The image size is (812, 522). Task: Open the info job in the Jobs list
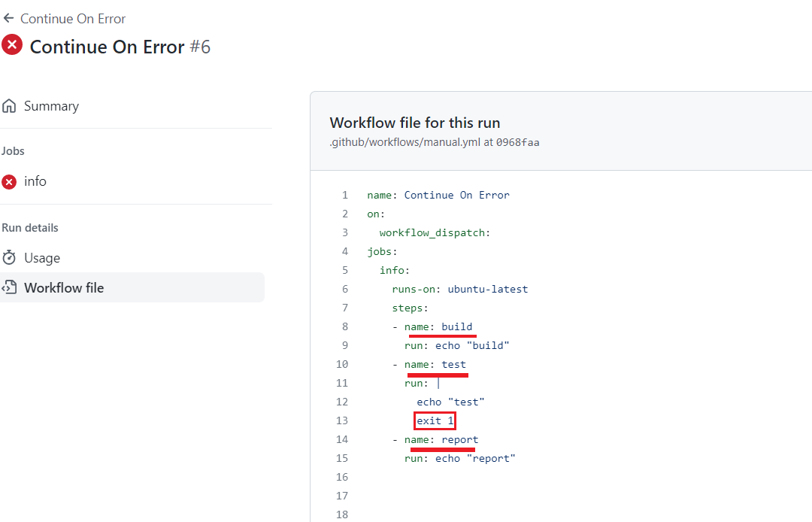click(35, 181)
